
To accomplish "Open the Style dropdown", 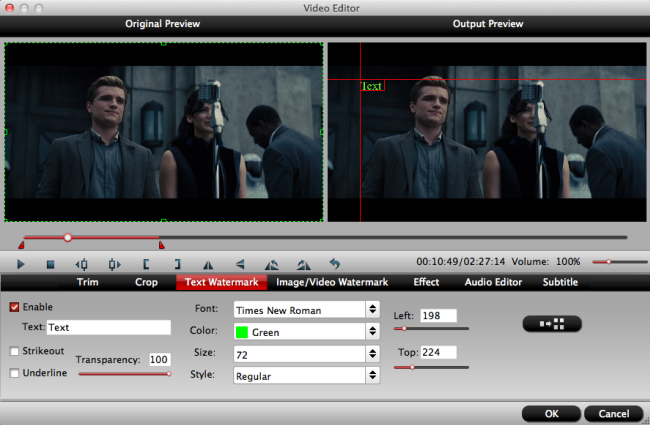I will coord(306,376).
